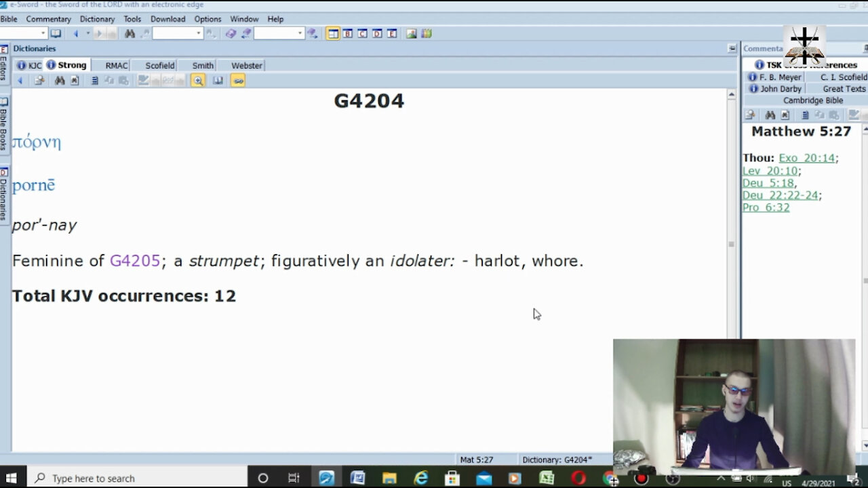Open the Help menu

pos(275,19)
